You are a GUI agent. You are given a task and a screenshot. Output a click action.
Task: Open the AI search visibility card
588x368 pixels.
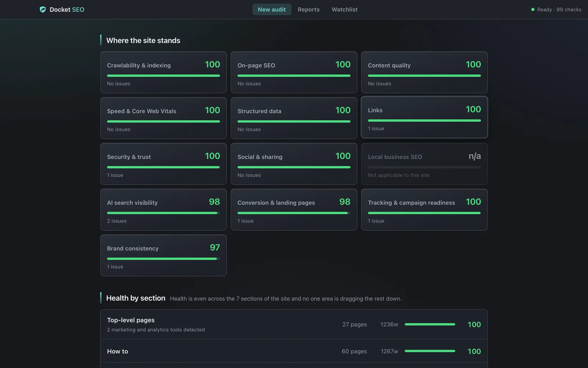[x=164, y=210]
